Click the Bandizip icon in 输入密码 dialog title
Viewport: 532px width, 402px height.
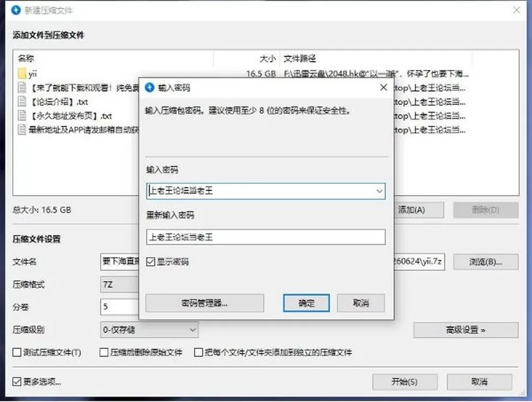click(150, 88)
